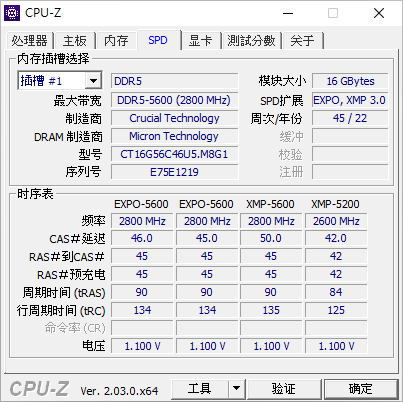This screenshot has height=402, width=403.
Task: Expand the 插槽 #1 slot dropdown
Action: click(x=93, y=81)
